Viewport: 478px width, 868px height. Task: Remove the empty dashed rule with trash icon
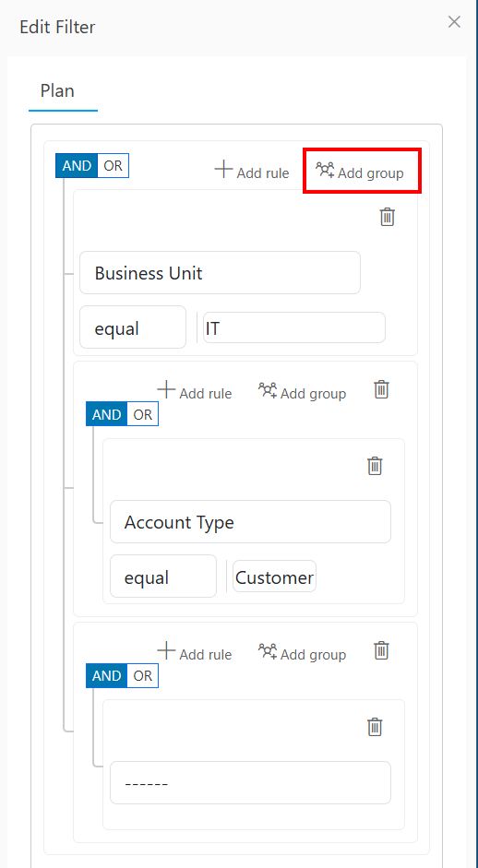[375, 726]
